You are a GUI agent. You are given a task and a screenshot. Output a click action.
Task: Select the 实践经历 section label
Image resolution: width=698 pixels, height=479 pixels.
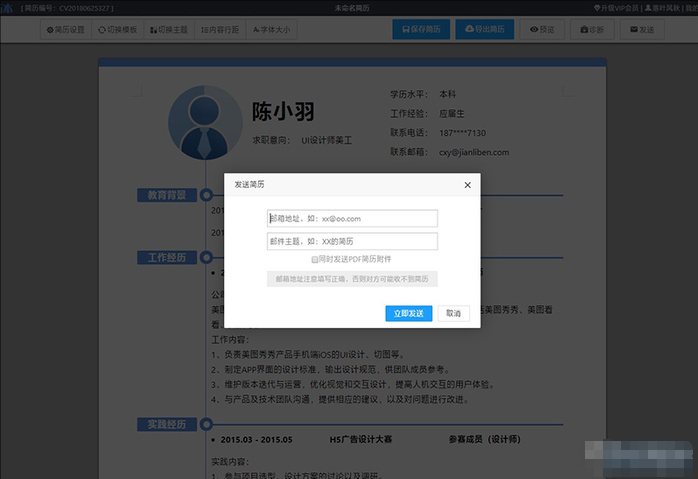point(167,424)
